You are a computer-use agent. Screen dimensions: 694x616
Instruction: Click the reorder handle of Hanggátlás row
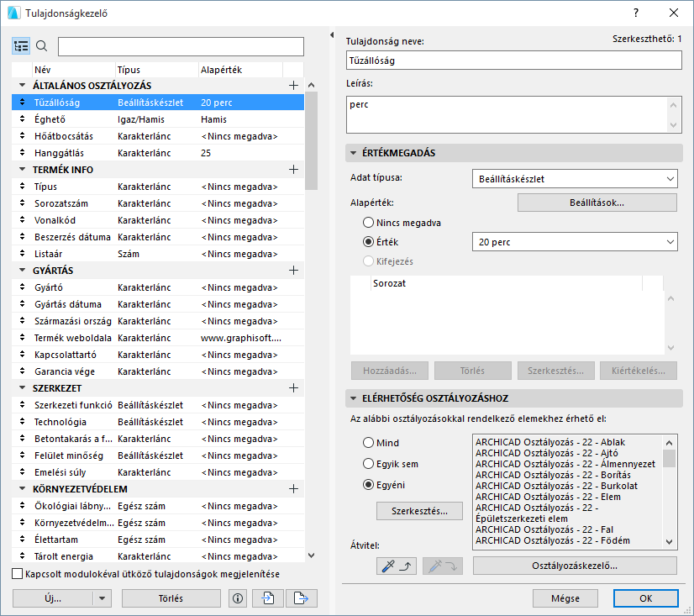click(x=22, y=153)
